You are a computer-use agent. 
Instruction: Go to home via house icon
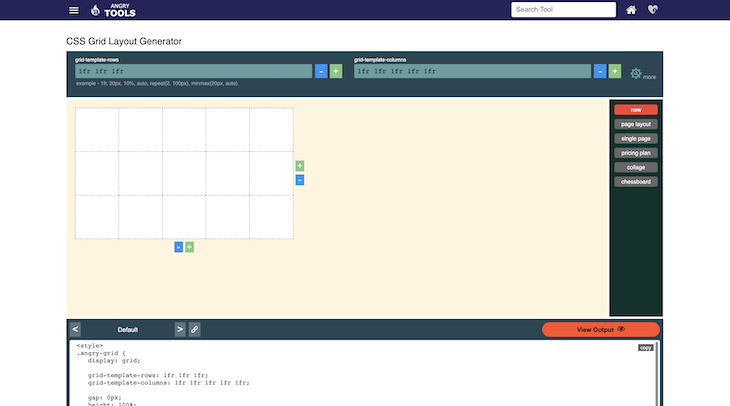[x=631, y=10]
